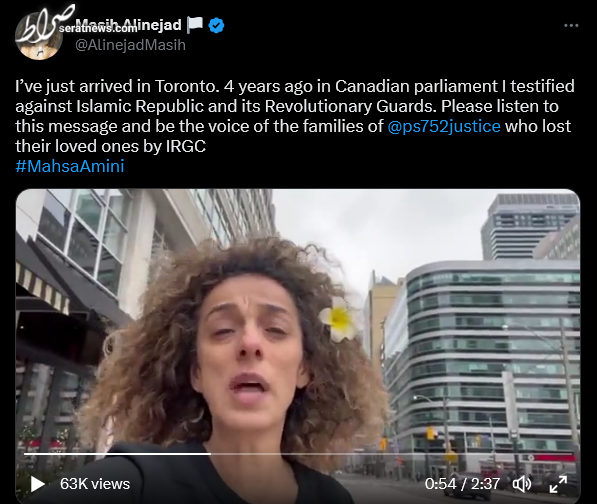
Task: Open the #MahsaAmini hashtag
Action: pos(70,166)
